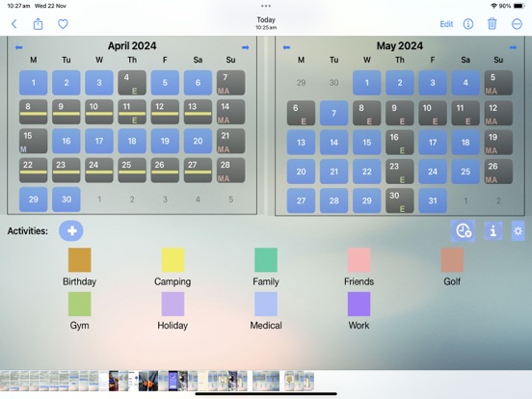The width and height of the screenshot is (532, 399).
Task: Select May 13 in the calendar
Action: (x=301, y=143)
